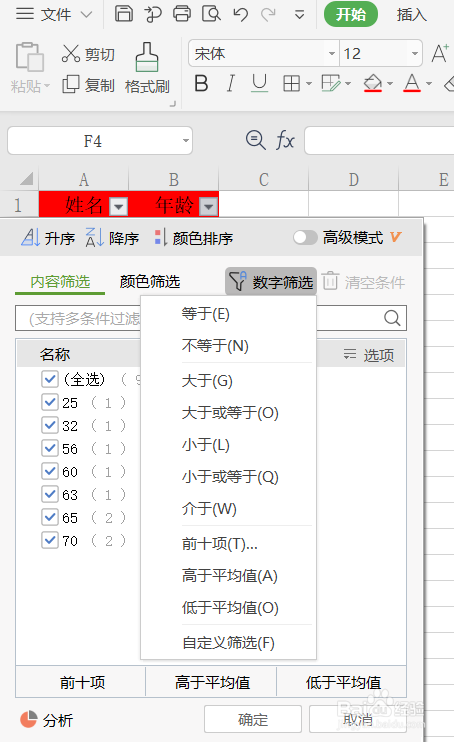The height and width of the screenshot is (742, 454).
Task: Click the bottom 低于平均值 button
Action: (x=342, y=682)
